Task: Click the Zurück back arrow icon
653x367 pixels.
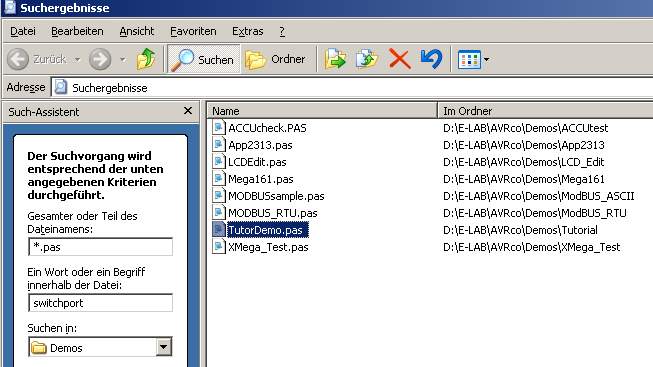Action: (18, 59)
